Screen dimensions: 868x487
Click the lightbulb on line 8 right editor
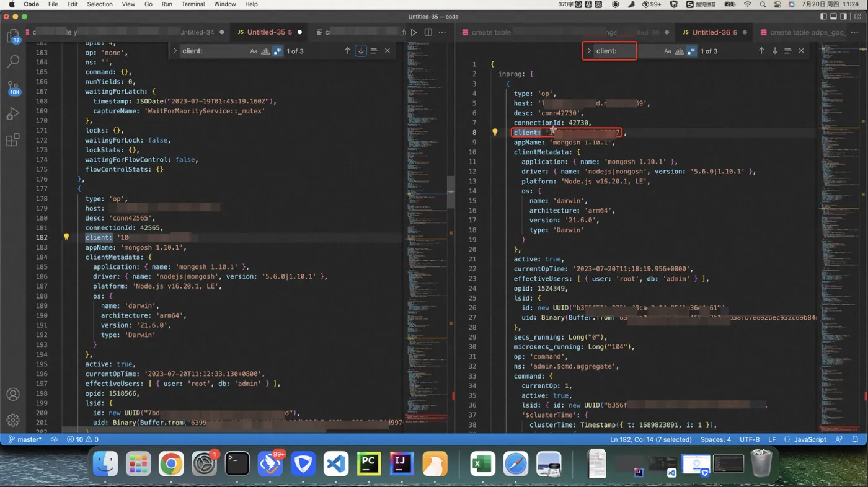pyautogui.click(x=495, y=132)
